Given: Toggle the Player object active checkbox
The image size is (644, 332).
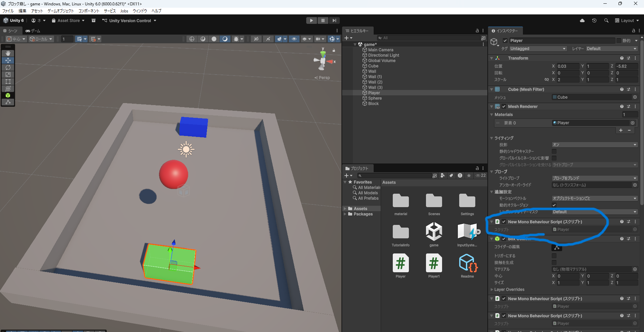Looking at the screenshot, I should click(x=505, y=41).
